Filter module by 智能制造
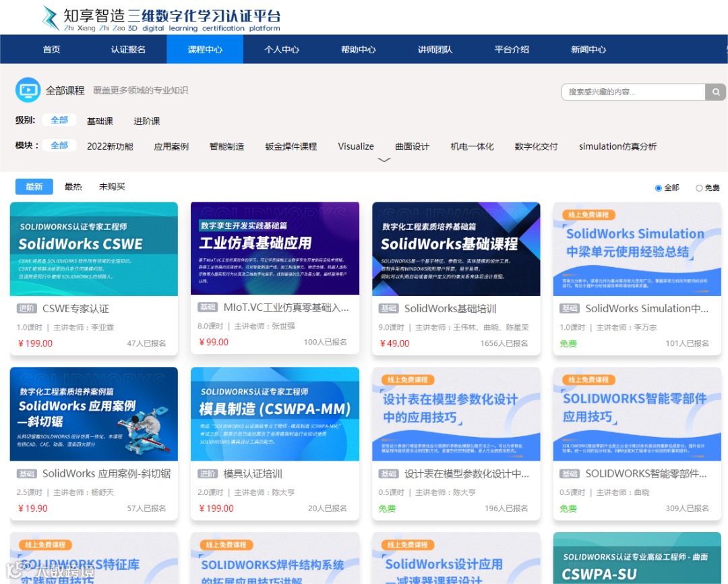 pyautogui.click(x=226, y=146)
